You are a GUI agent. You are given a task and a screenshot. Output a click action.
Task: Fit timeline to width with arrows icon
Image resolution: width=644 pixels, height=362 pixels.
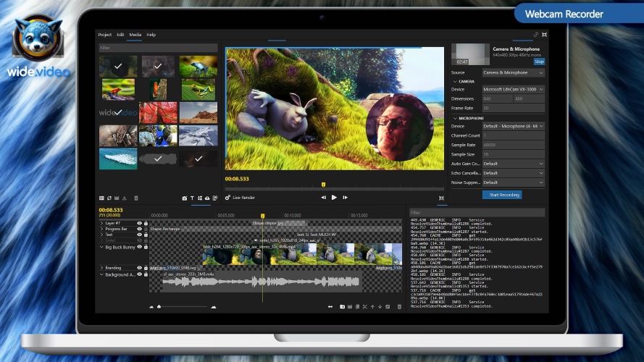330,306
